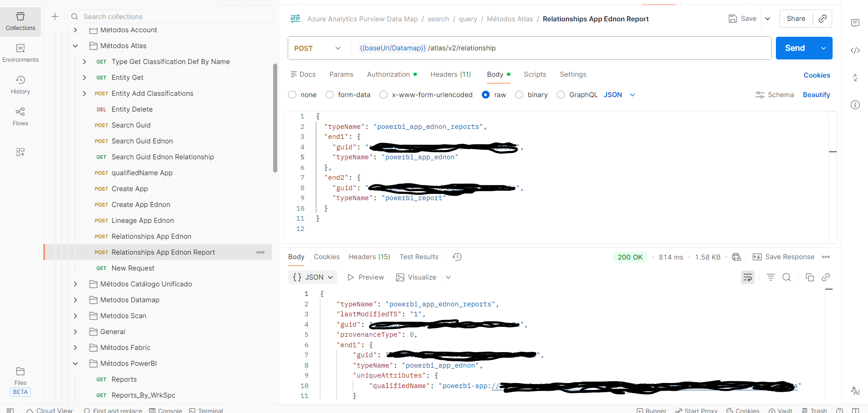
Task: Open the Test Results response tab
Action: pos(419,257)
